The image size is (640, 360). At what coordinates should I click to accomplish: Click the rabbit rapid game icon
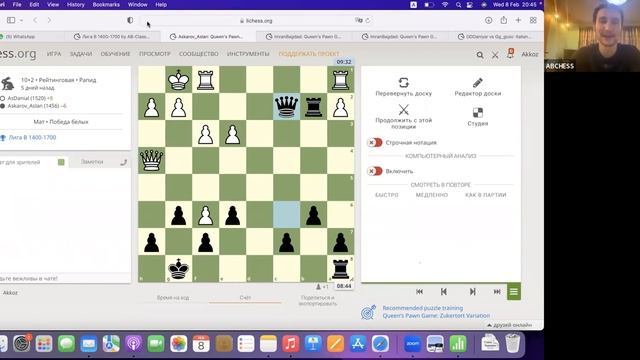(x=8, y=84)
